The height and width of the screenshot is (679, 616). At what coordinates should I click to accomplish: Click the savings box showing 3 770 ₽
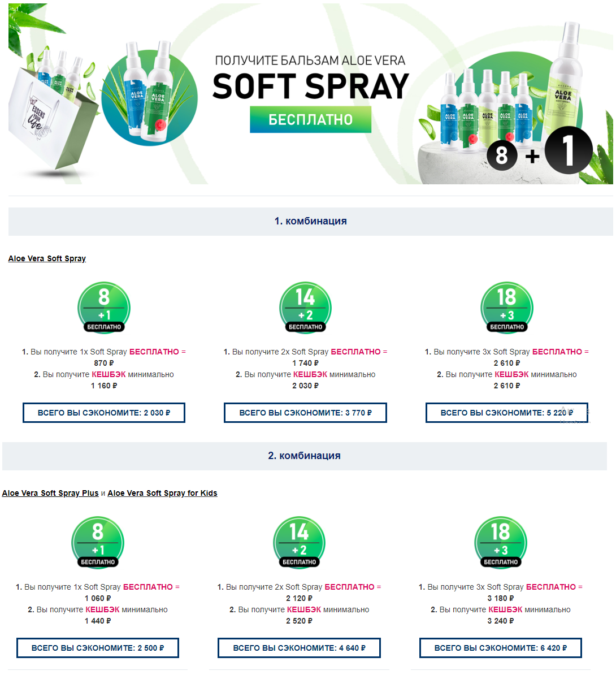click(x=305, y=413)
